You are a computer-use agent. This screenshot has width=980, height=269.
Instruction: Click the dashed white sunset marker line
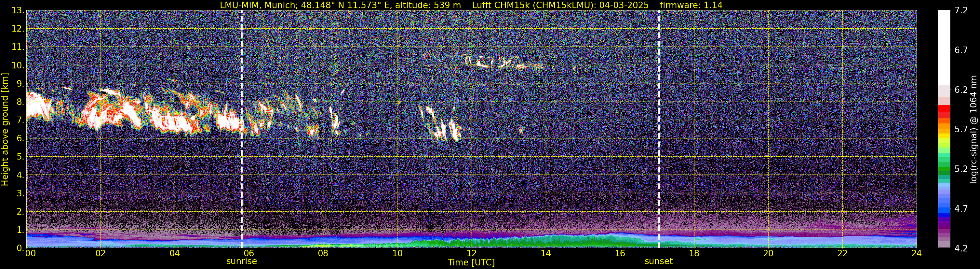pos(659,129)
